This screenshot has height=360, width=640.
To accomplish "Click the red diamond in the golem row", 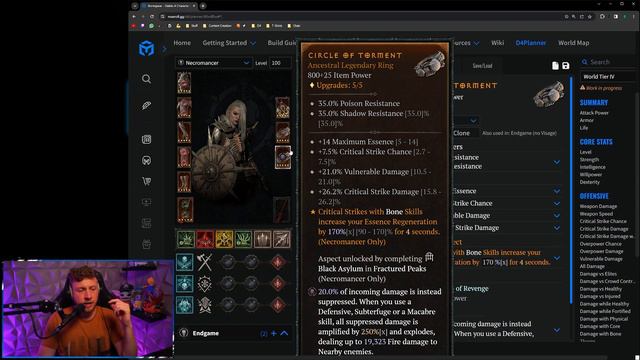I will [278, 305].
